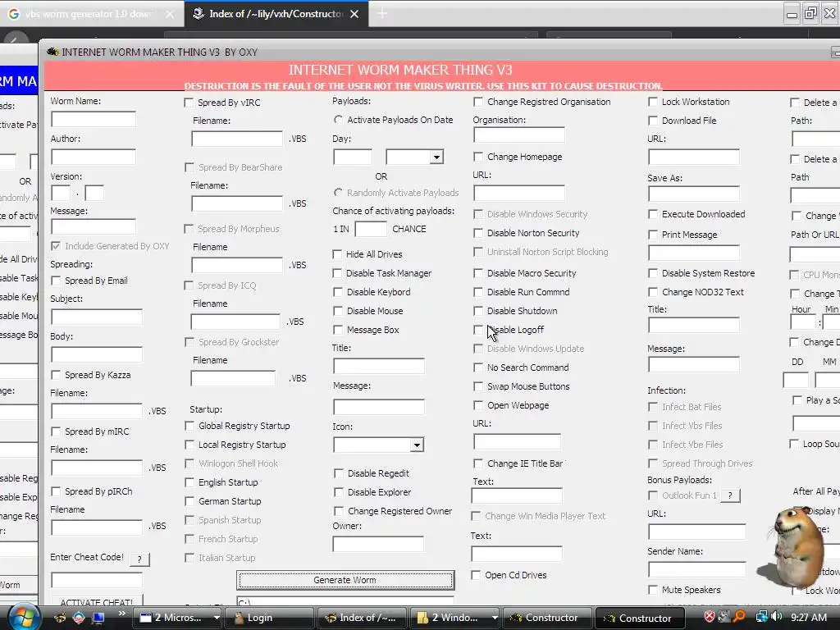Image resolution: width=840 pixels, height=630 pixels.
Task: Toggle Print Message checkbox
Action: 652,235
